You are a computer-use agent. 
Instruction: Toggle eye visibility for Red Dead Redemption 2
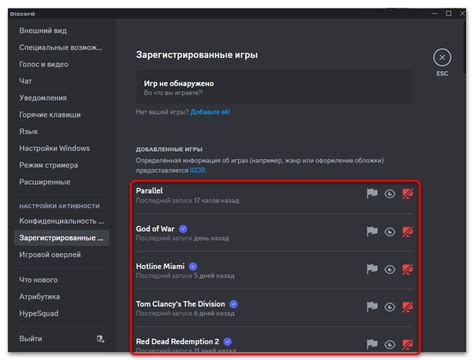(390, 344)
